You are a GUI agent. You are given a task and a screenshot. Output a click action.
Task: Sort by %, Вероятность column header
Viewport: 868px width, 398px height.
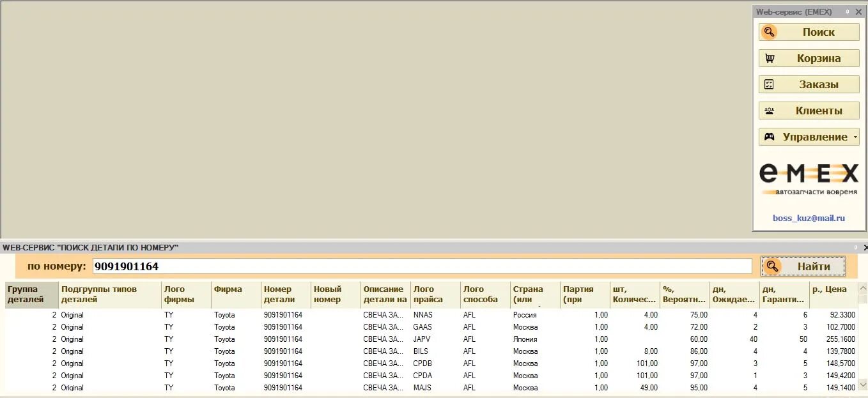[x=685, y=295]
